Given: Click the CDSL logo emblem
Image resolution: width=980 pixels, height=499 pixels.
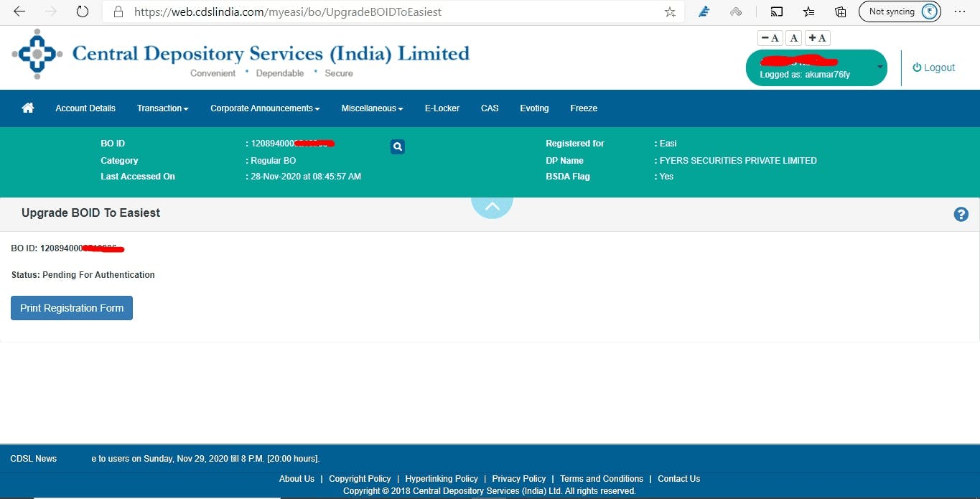Looking at the screenshot, I should pyautogui.click(x=37, y=54).
